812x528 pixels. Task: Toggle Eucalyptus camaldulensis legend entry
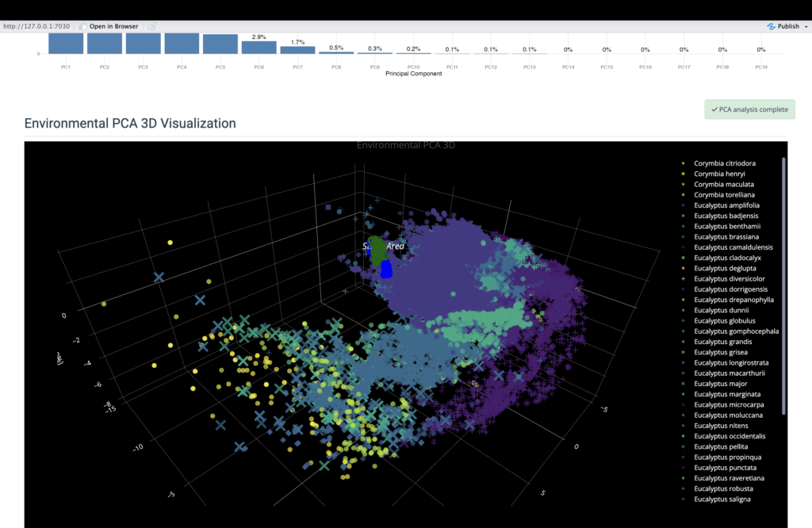[x=732, y=247]
